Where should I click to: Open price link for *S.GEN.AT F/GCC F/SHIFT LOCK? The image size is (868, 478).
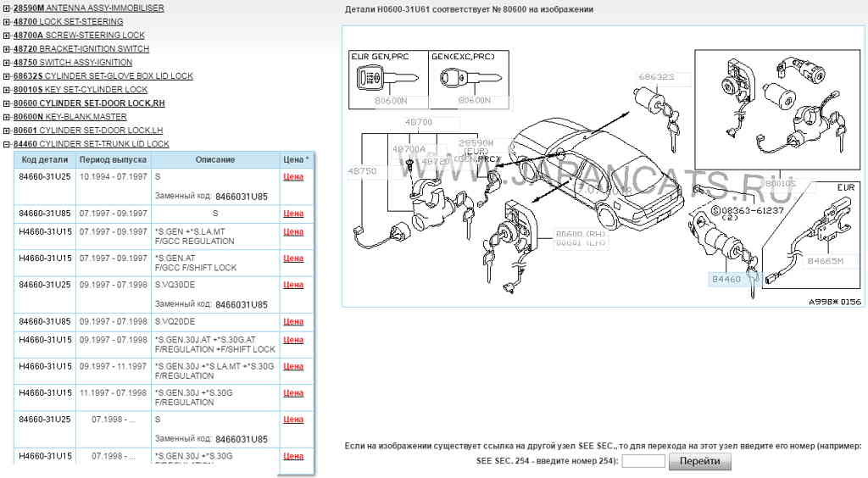293,258
